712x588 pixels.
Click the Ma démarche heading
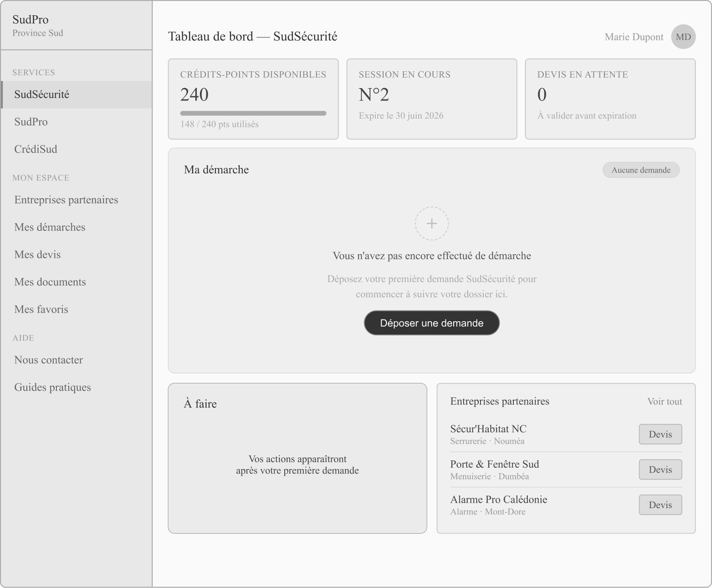click(216, 170)
